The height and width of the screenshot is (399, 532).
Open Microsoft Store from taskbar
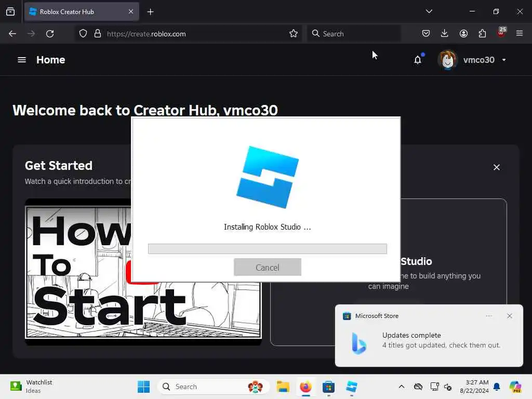pyautogui.click(x=328, y=387)
